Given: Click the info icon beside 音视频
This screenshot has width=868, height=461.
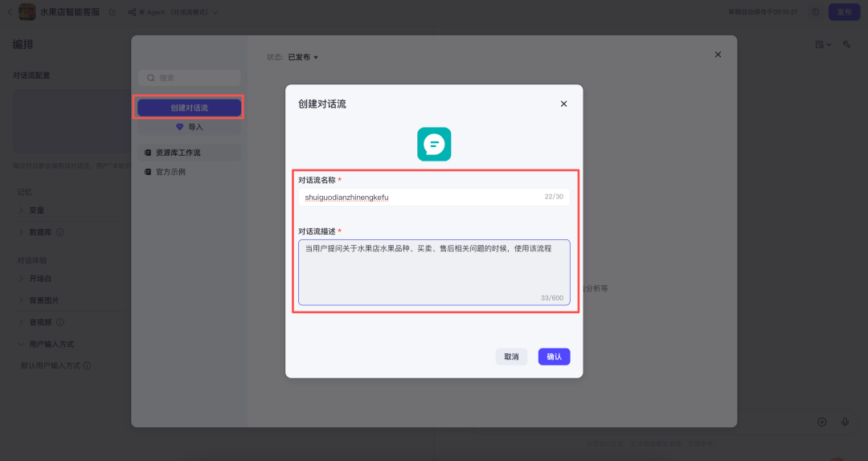Looking at the screenshot, I should (x=60, y=322).
